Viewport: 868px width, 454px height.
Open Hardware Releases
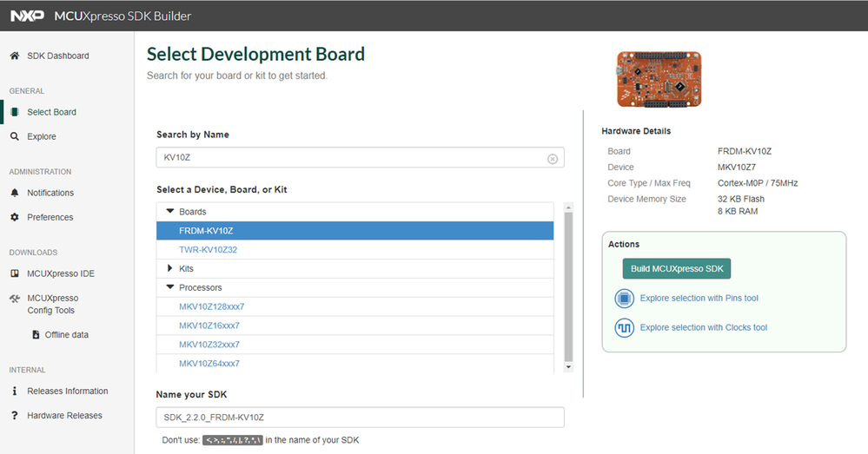(65, 415)
